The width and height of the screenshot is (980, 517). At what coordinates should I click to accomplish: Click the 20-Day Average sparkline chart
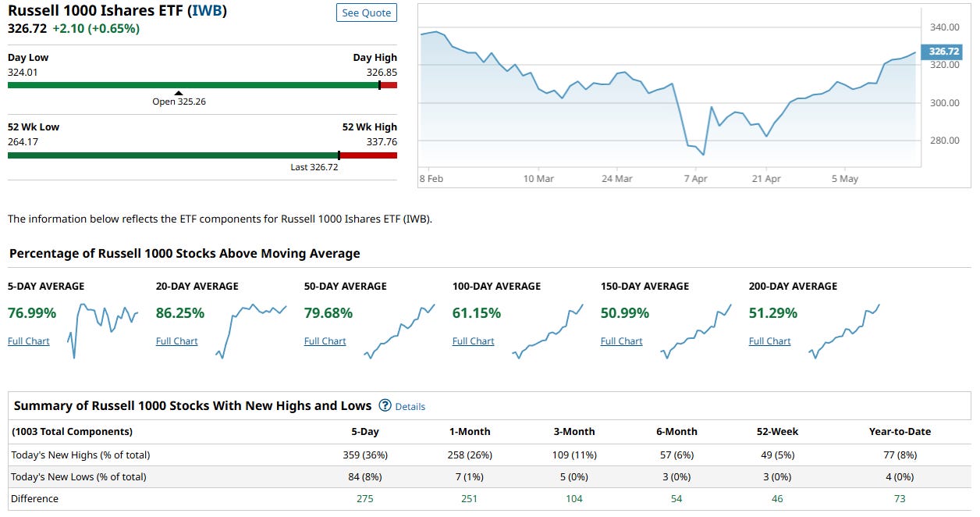251,331
